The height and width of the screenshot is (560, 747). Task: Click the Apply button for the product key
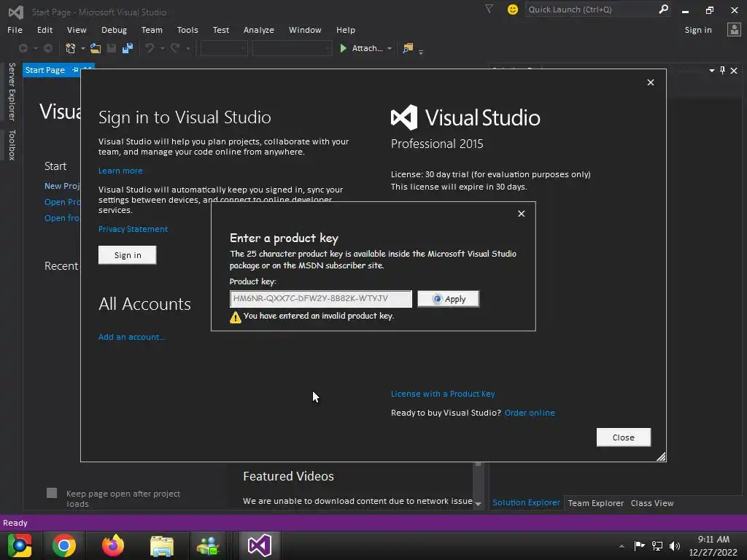[x=449, y=299]
